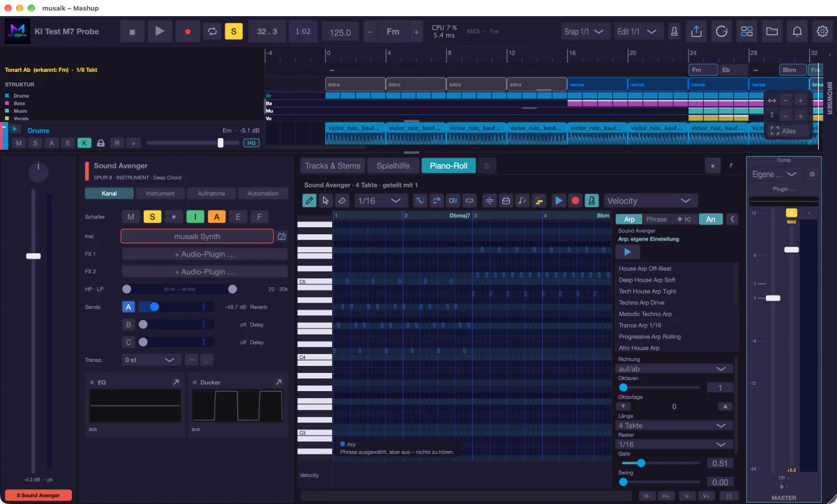Toggle the An button in the Arp panel
The image size is (837, 504).
[711, 219]
